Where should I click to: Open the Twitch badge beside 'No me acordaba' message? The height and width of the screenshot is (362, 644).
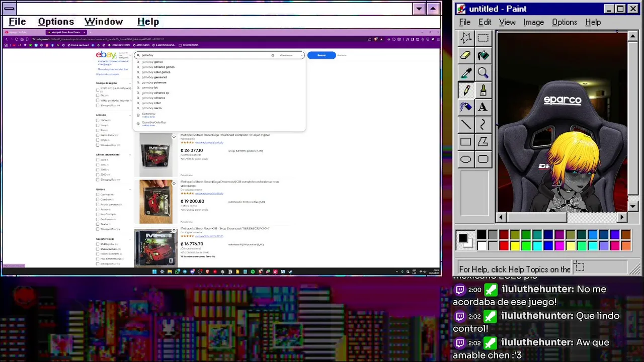460,290
